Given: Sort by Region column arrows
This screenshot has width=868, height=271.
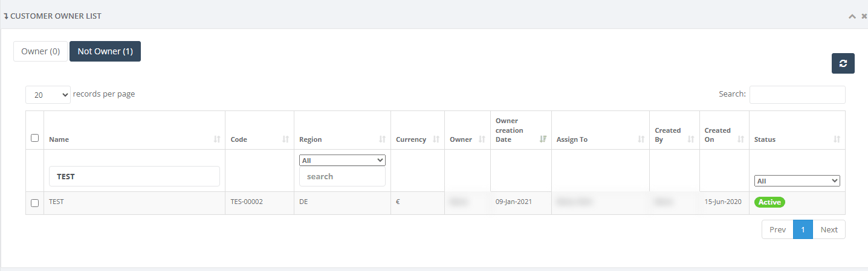Looking at the screenshot, I should (382, 139).
